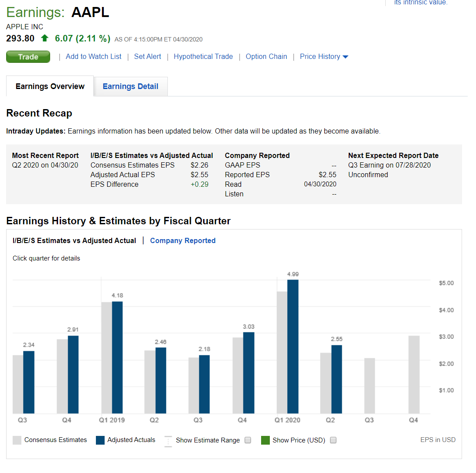
Task: Click 'Q3 Earning on 07/28/2020' text
Action: 390,165
